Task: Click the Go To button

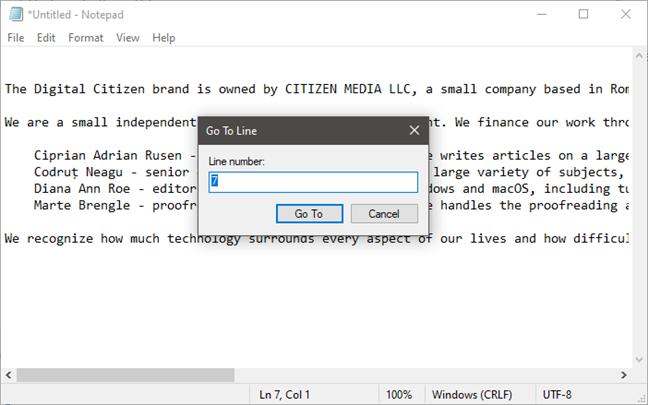Action: 309,214
